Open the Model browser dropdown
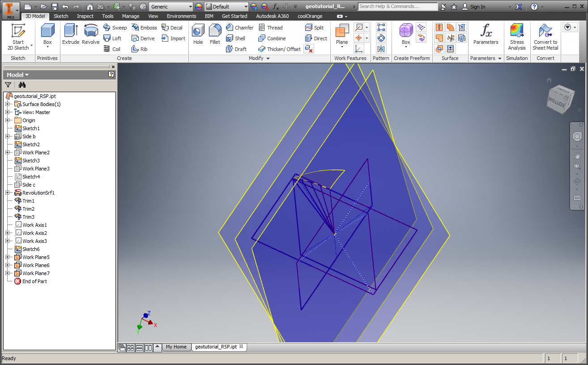 [x=18, y=75]
